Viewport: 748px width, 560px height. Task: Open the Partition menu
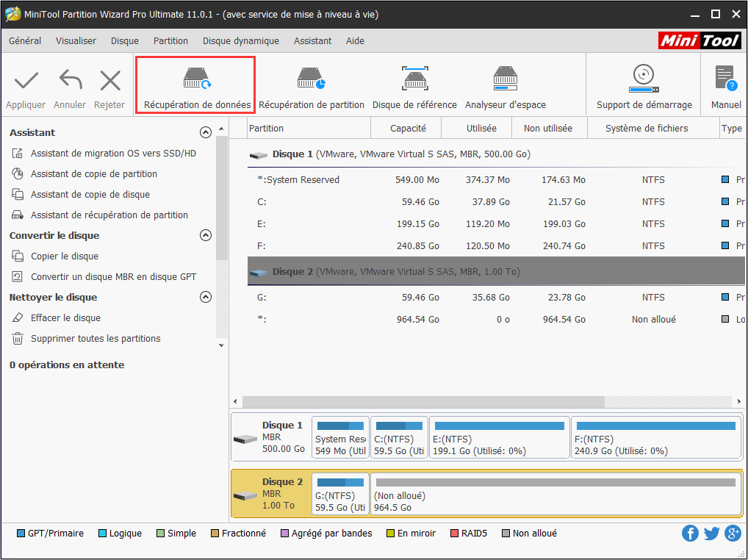pyautogui.click(x=170, y=41)
